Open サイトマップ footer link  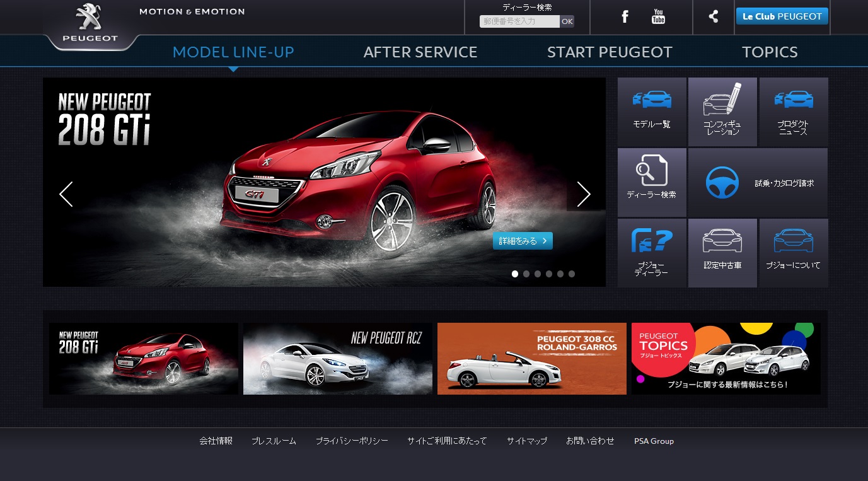click(527, 441)
